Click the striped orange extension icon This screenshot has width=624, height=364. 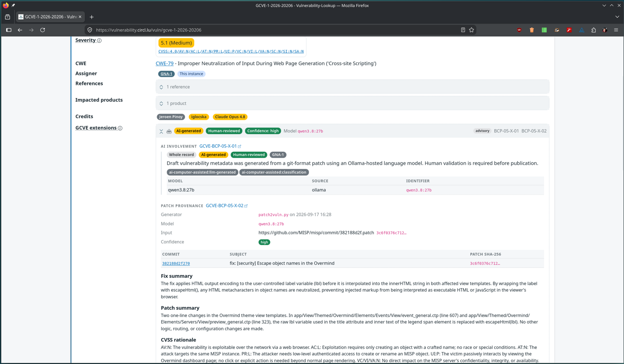coord(557,30)
